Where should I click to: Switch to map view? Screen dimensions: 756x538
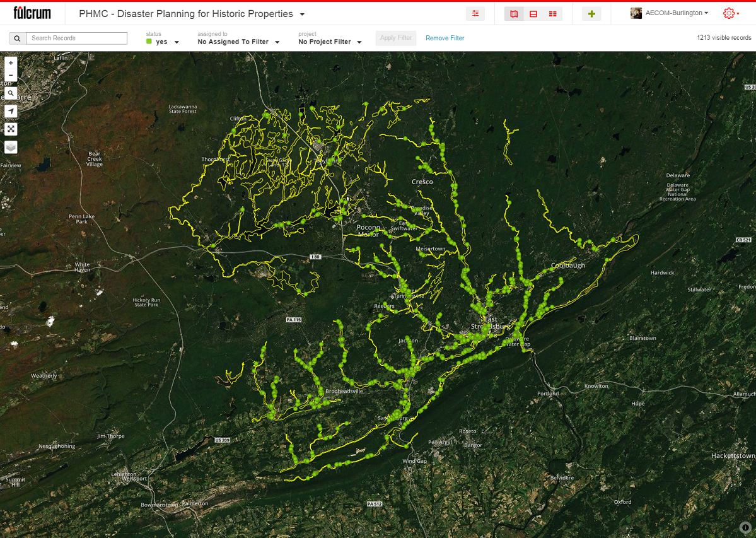(x=514, y=14)
